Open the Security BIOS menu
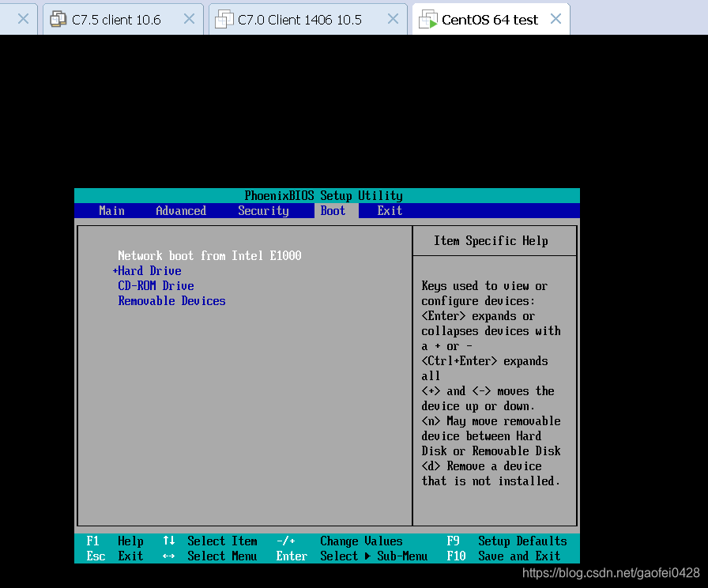This screenshot has width=708, height=588. click(263, 211)
